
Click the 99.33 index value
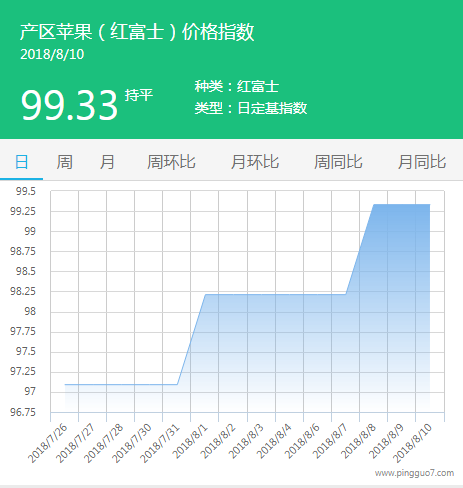69,105
